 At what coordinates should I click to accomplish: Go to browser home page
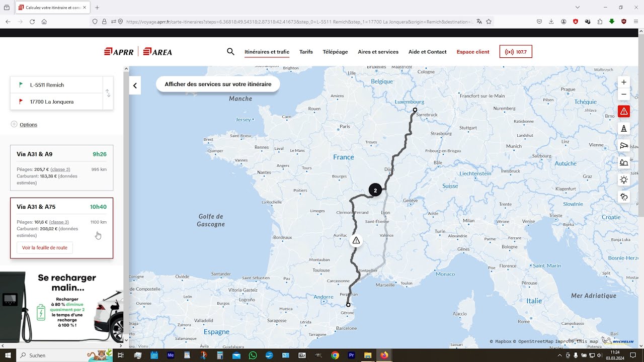click(44, 22)
